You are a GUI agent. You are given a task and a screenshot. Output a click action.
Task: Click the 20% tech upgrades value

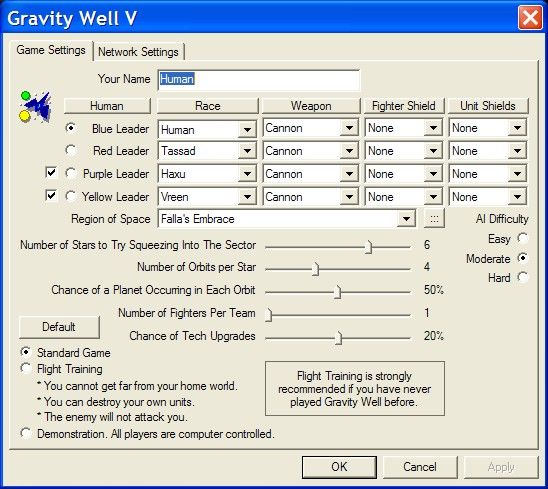click(x=434, y=336)
